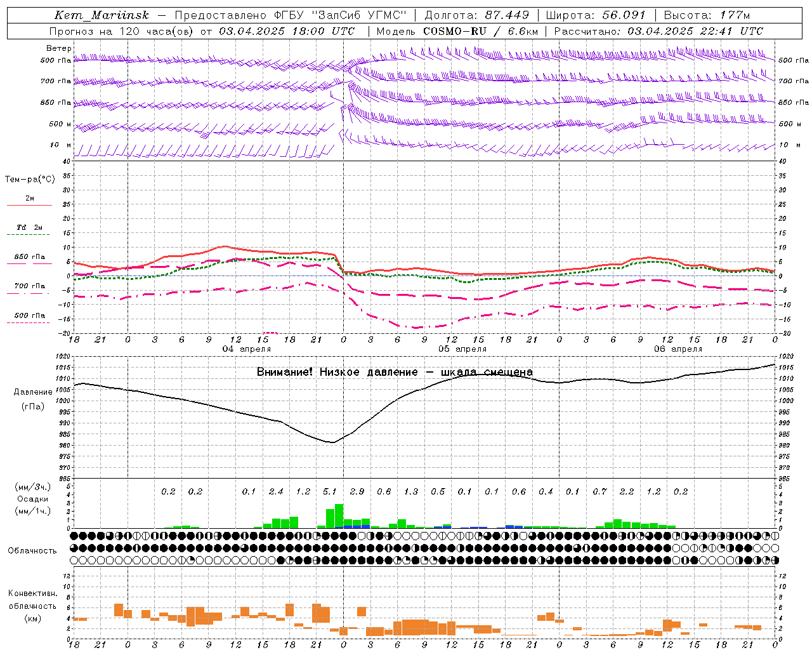
Task: Select the 0.5 precipitation value
Action: coord(438,492)
